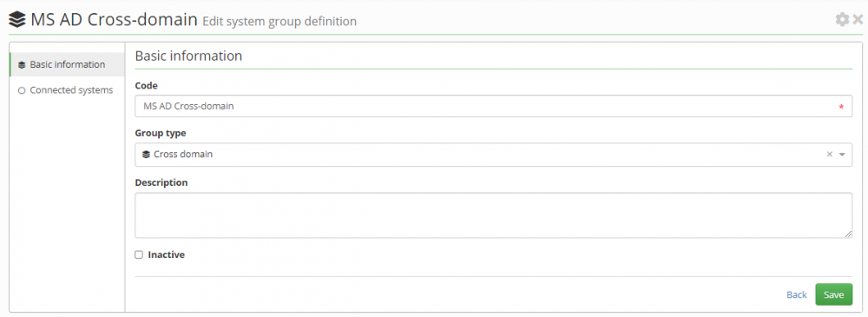This screenshot has height=317, width=868.
Task: Click the green Save button
Action: pos(833,294)
